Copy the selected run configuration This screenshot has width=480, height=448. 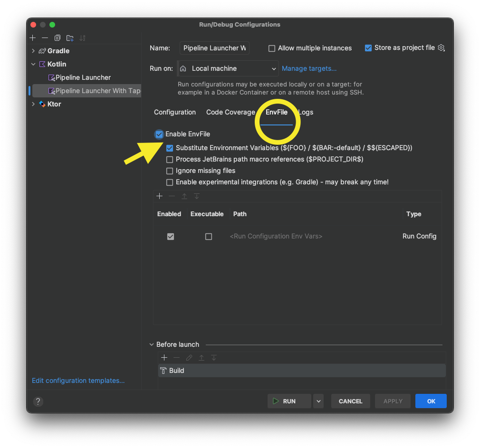click(x=57, y=38)
